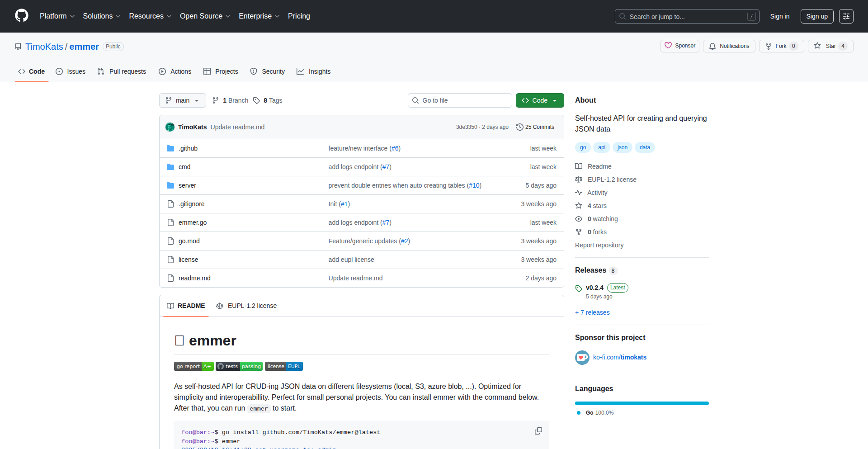868x449 pixels.
Task: Focus the Search or jump to field
Action: coord(687,16)
